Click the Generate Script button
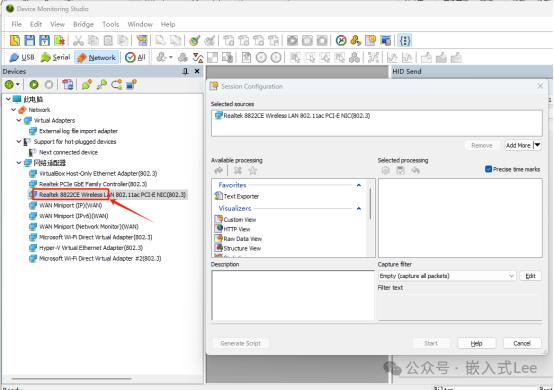 click(240, 343)
